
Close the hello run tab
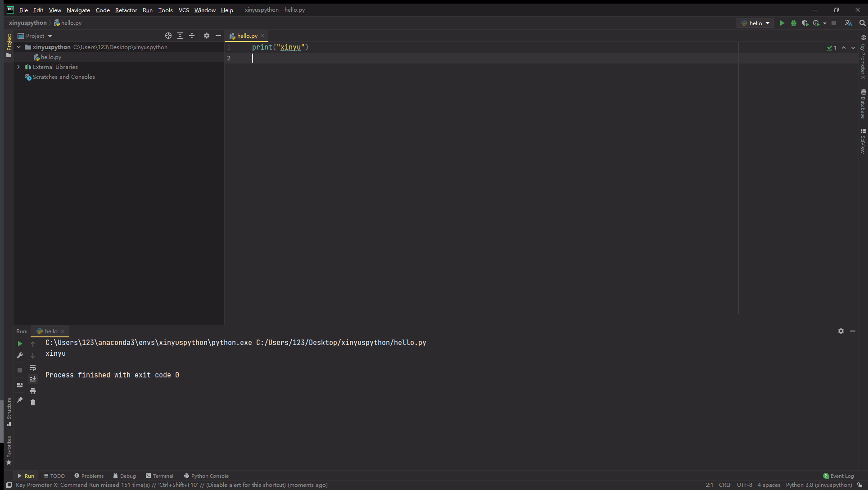63,331
